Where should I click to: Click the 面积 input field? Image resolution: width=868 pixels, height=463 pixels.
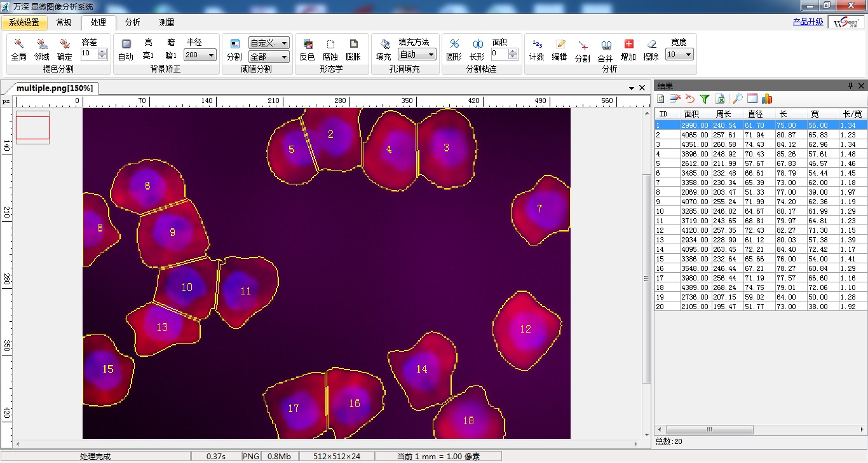click(499, 55)
